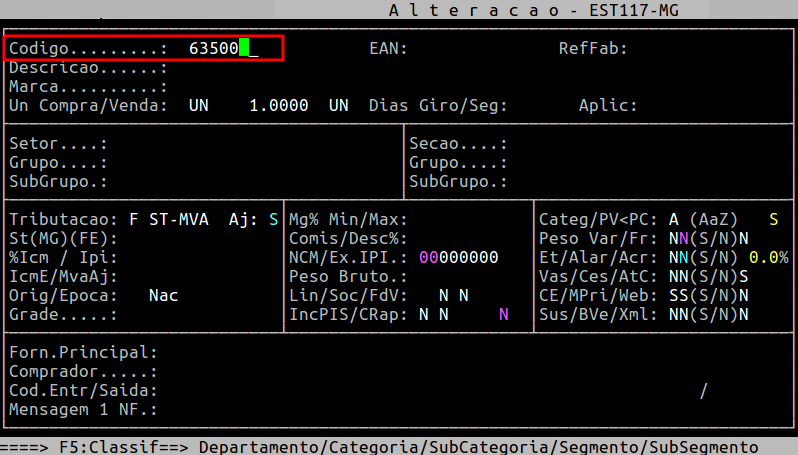Viewport: 798px width, 455px height.
Task: Click the Un Compra quantity 1.0000
Action: pyautogui.click(x=278, y=105)
